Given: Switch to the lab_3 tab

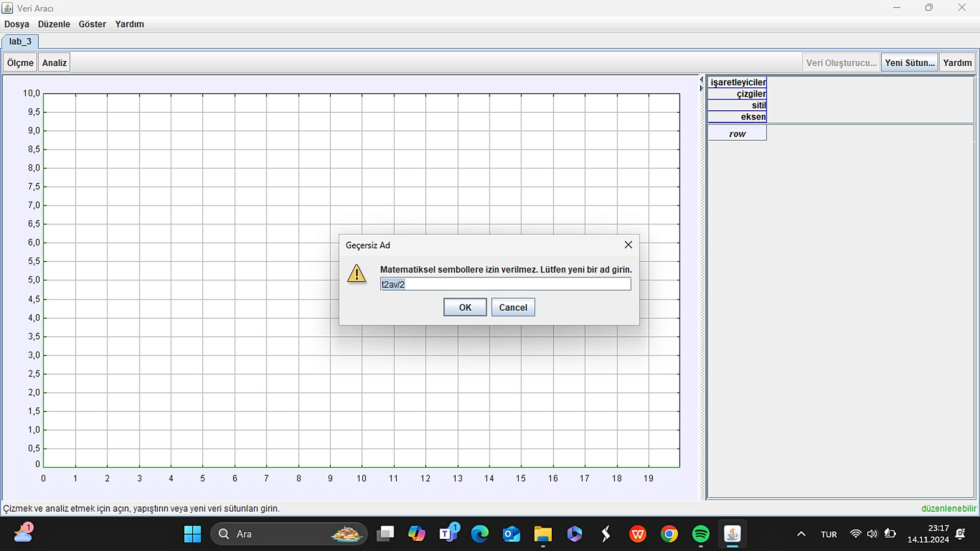Looking at the screenshot, I should [x=20, y=42].
